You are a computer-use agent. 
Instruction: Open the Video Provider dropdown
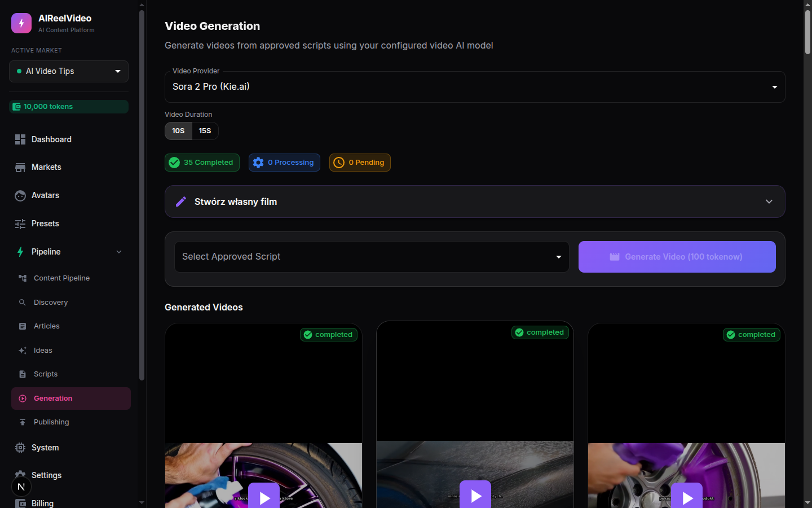(x=474, y=87)
